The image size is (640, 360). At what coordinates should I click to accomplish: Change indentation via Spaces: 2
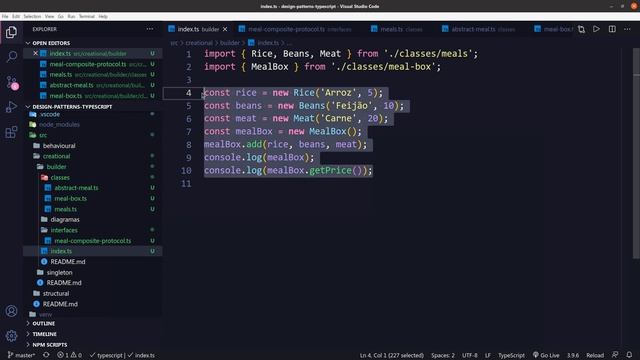443,355
